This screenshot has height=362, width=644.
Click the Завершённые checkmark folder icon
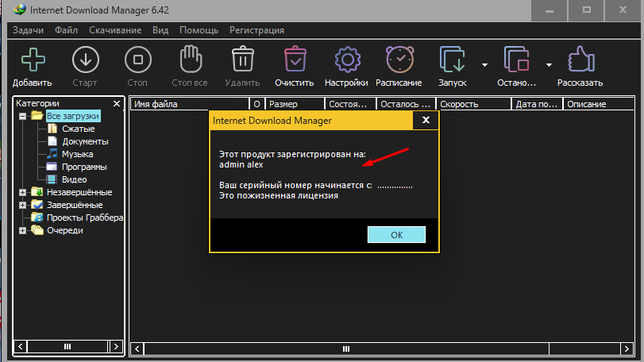tap(37, 205)
